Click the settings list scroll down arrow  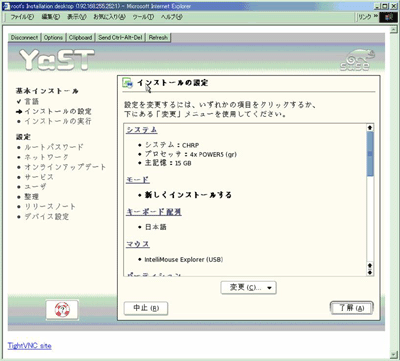(x=370, y=272)
